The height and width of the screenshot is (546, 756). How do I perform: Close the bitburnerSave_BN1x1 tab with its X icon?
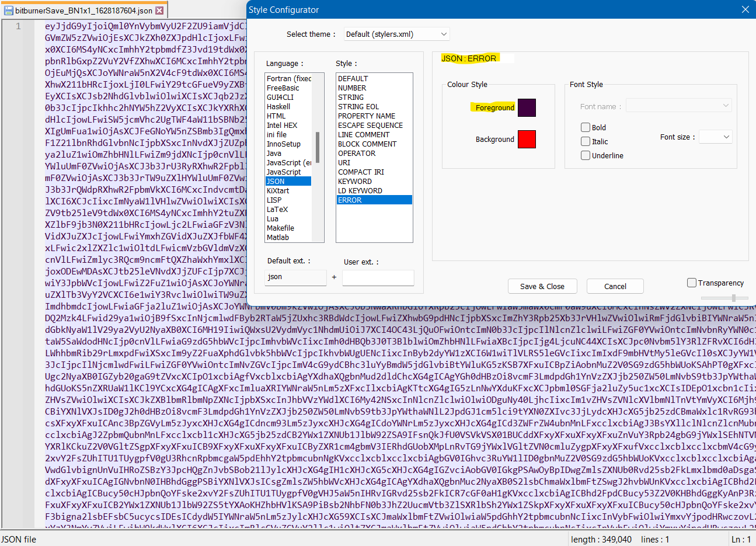pos(161,10)
